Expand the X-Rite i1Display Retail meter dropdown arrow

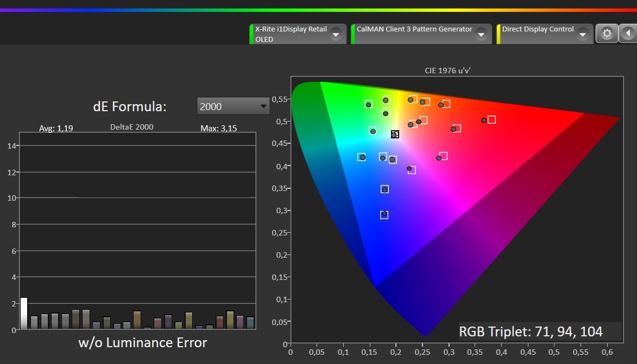point(336,34)
